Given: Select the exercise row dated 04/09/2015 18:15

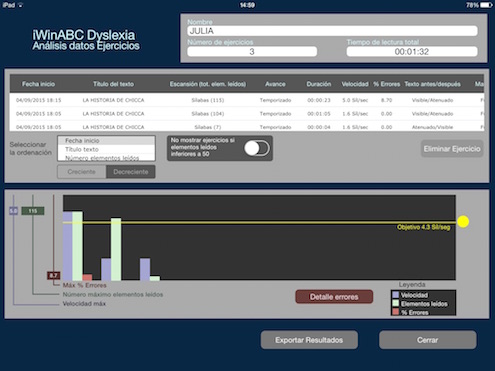Looking at the screenshot, I should (x=247, y=100).
